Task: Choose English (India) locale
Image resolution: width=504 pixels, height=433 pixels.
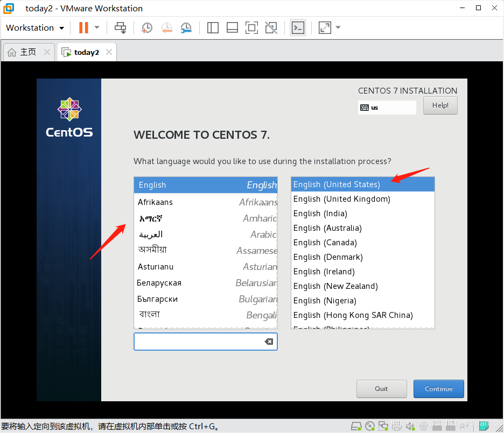Action: point(362,214)
